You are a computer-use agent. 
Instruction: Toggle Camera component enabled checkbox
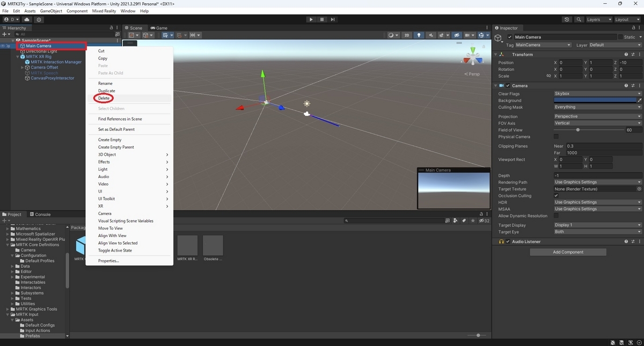point(508,86)
